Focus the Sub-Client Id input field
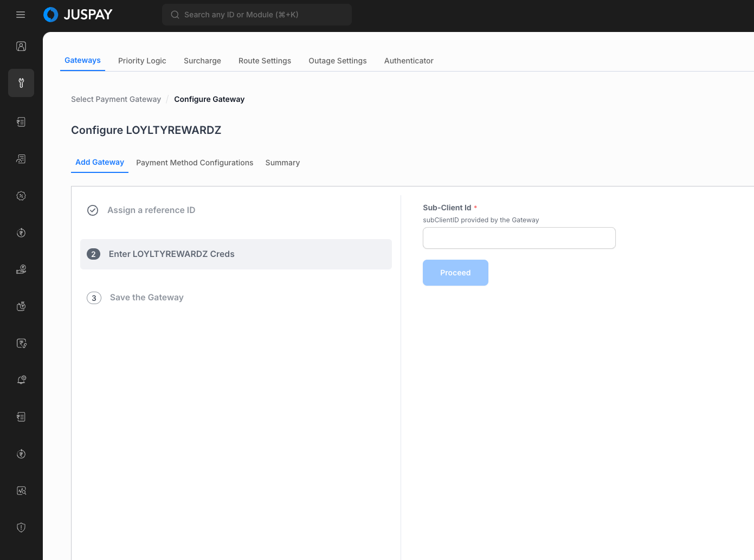 pos(519,238)
